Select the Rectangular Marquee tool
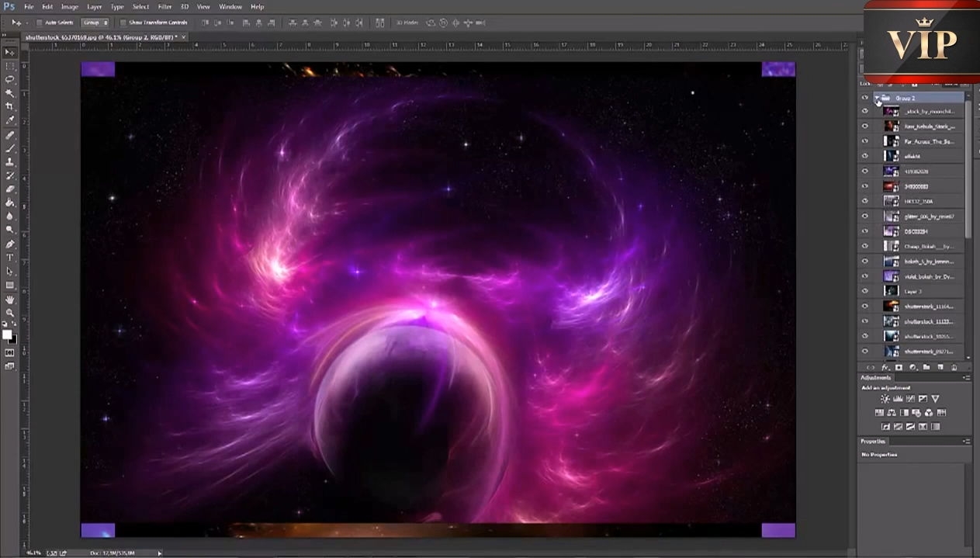The width and height of the screenshot is (980, 558). click(x=9, y=66)
